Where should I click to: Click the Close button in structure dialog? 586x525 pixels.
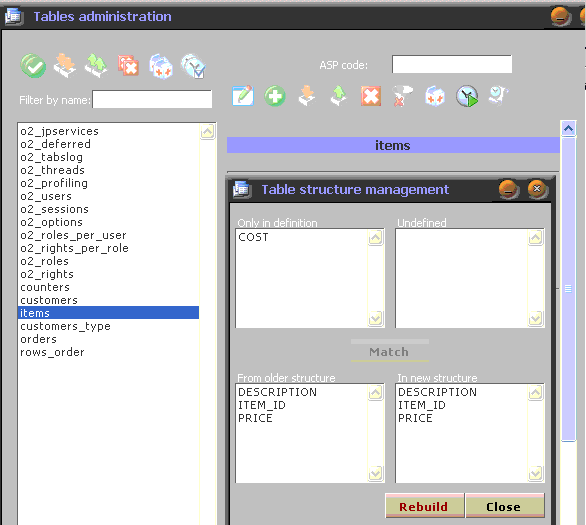(504, 506)
